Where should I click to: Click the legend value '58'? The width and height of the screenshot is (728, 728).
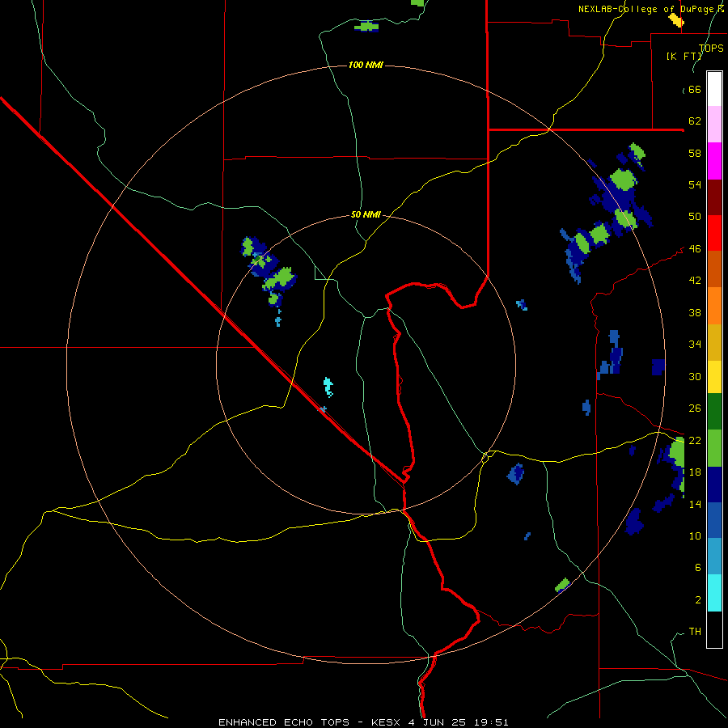coord(695,153)
